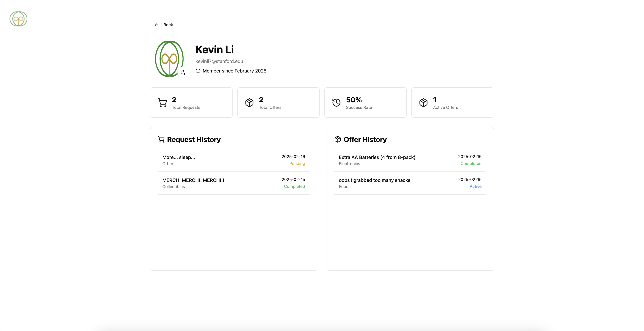
Task: Click the shopping cart icon in Total Requests
Action: click(x=162, y=103)
